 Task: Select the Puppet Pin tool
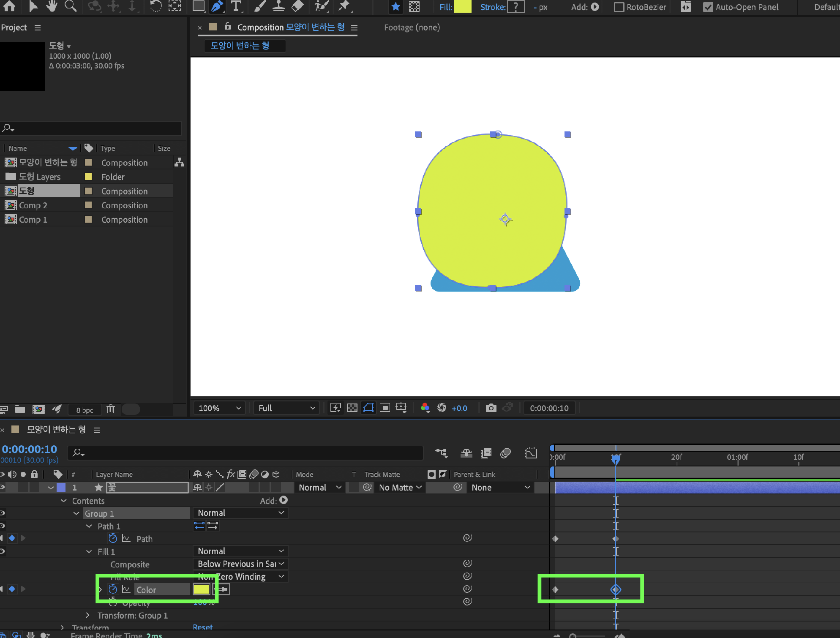(x=344, y=6)
